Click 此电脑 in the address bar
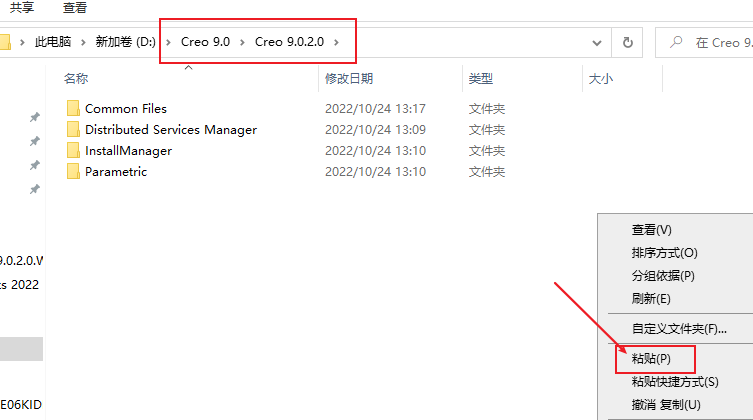 53,42
